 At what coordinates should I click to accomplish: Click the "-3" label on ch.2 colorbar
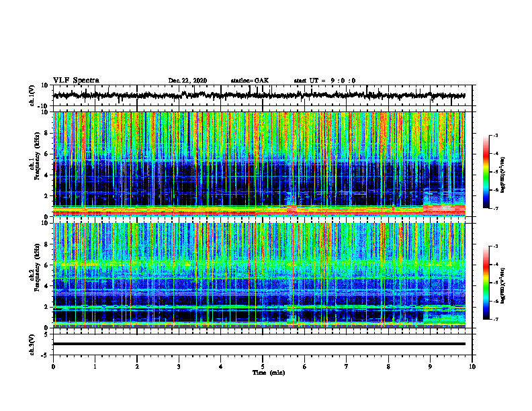tap(495, 246)
